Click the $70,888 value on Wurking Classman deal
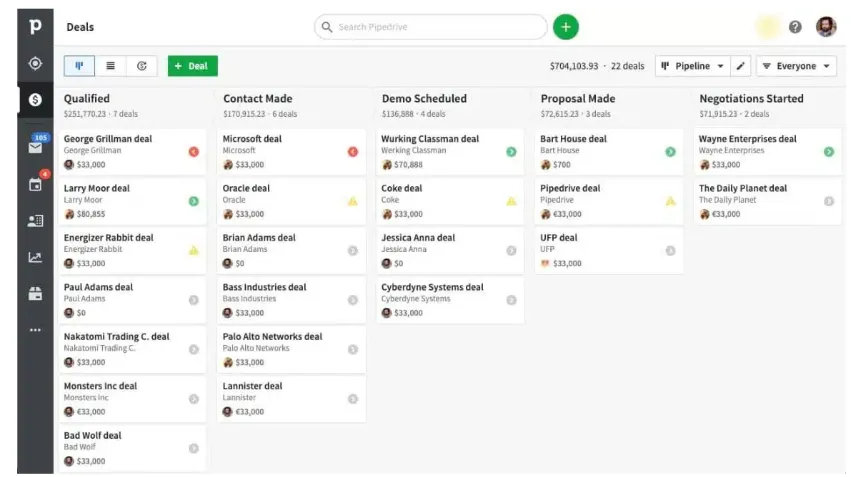This screenshot has height=477, width=851. tap(408, 164)
